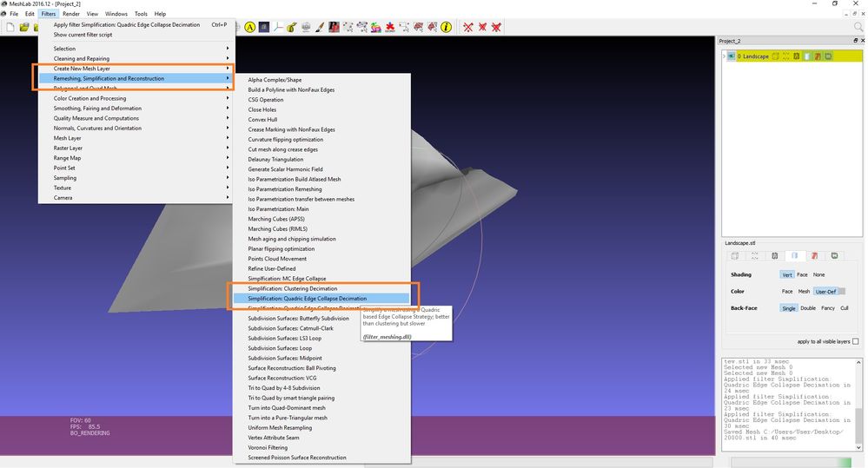This screenshot has width=868, height=468.
Task: Open the File menu
Action: click(x=14, y=14)
